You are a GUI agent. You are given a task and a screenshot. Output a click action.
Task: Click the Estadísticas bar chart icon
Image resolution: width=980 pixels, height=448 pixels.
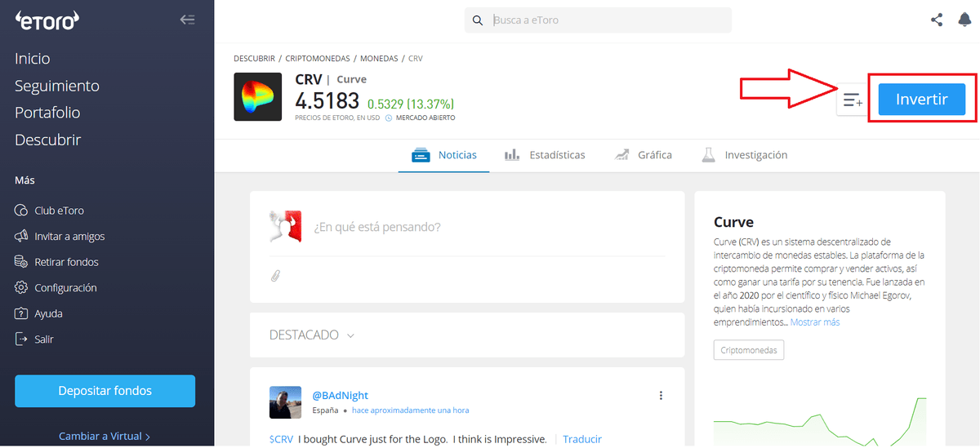coord(512,155)
